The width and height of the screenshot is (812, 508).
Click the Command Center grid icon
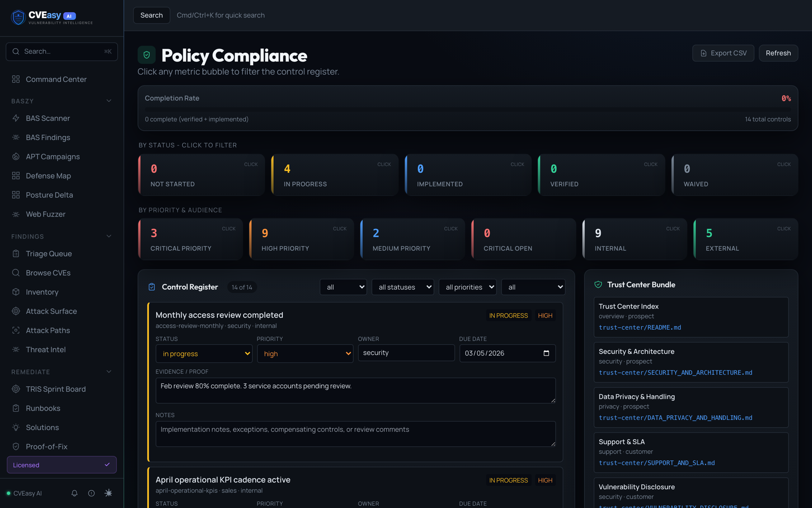pos(16,79)
